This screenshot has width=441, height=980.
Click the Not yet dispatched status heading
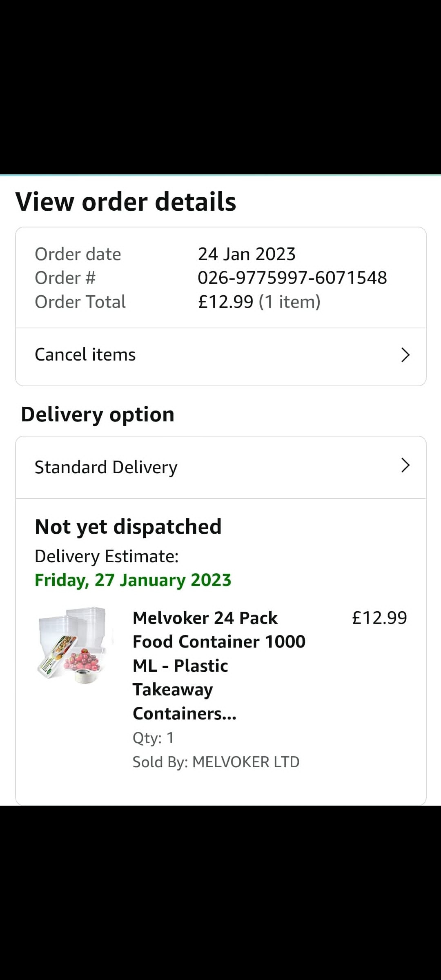(x=128, y=527)
